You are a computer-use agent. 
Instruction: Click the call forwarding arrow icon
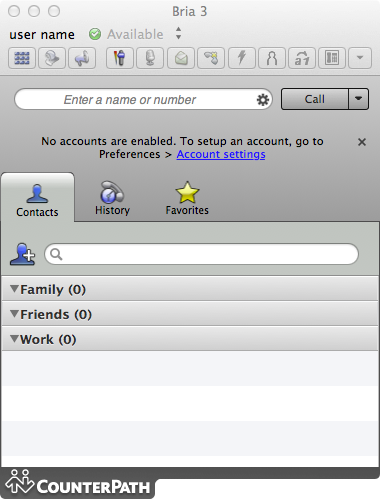[302, 58]
